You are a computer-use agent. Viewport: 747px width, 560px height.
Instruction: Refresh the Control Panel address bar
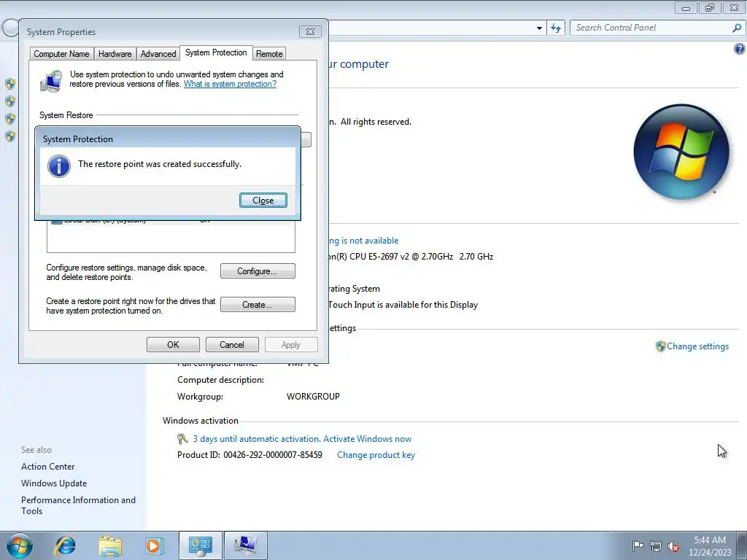(x=556, y=28)
